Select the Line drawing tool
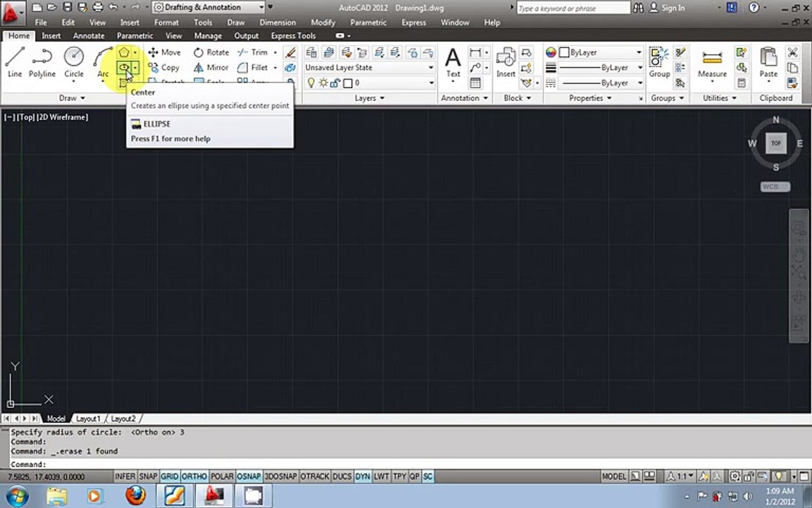 click(15, 62)
